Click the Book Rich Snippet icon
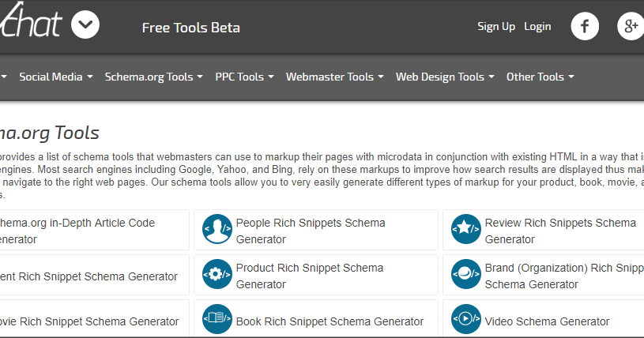 217,321
